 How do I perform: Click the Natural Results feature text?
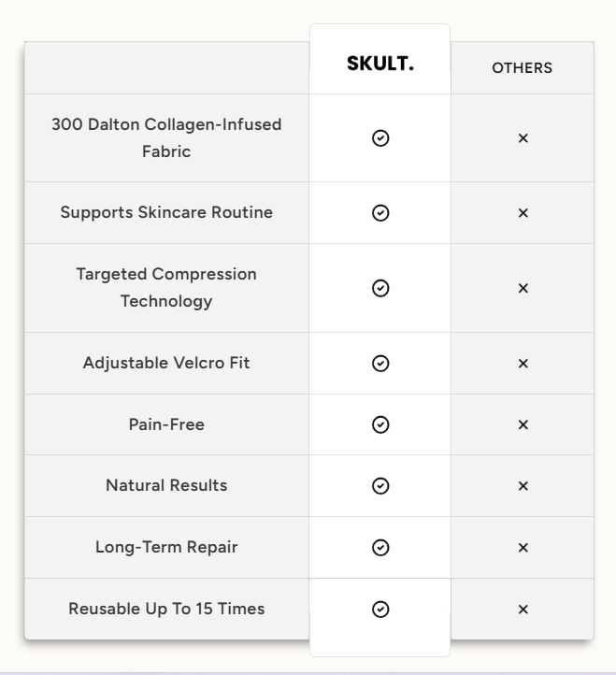pyautogui.click(x=166, y=485)
